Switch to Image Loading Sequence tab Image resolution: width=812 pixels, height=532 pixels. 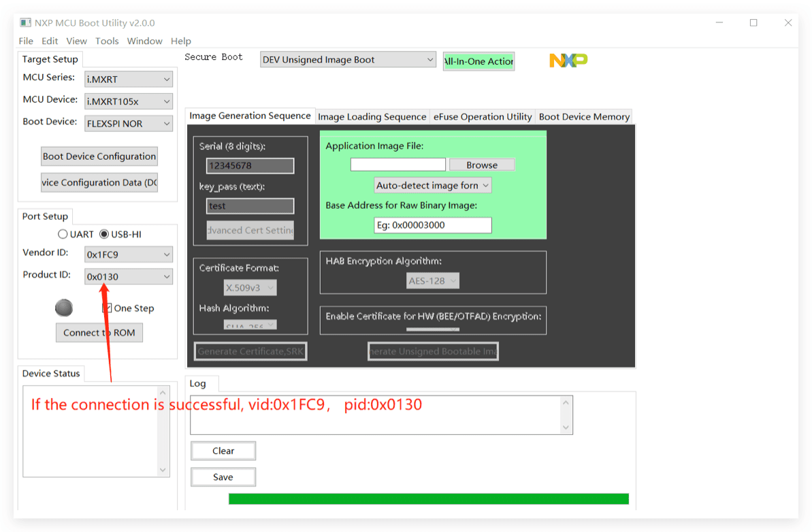pyautogui.click(x=372, y=117)
